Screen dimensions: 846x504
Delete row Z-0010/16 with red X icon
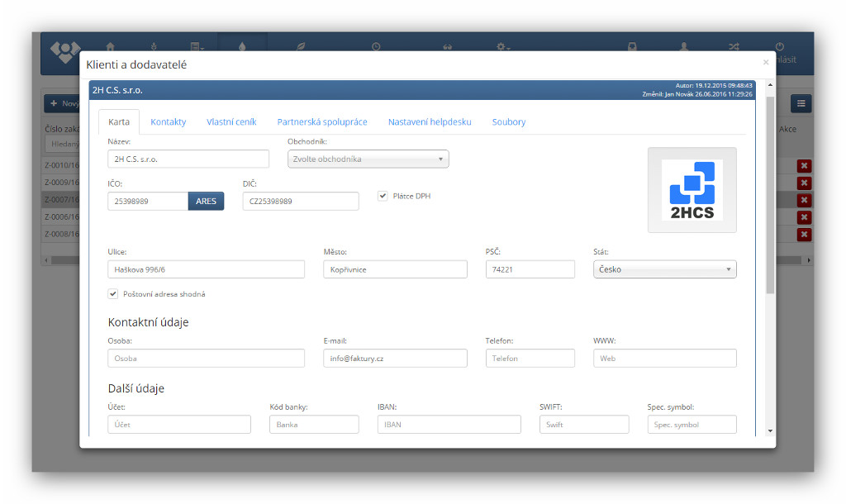pos(804,165)
